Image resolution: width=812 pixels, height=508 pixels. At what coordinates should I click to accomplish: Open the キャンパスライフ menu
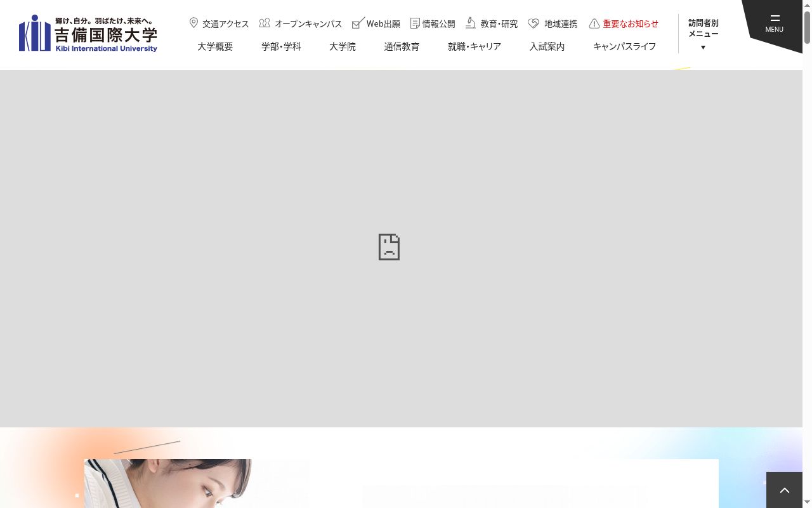pos(625,46)
